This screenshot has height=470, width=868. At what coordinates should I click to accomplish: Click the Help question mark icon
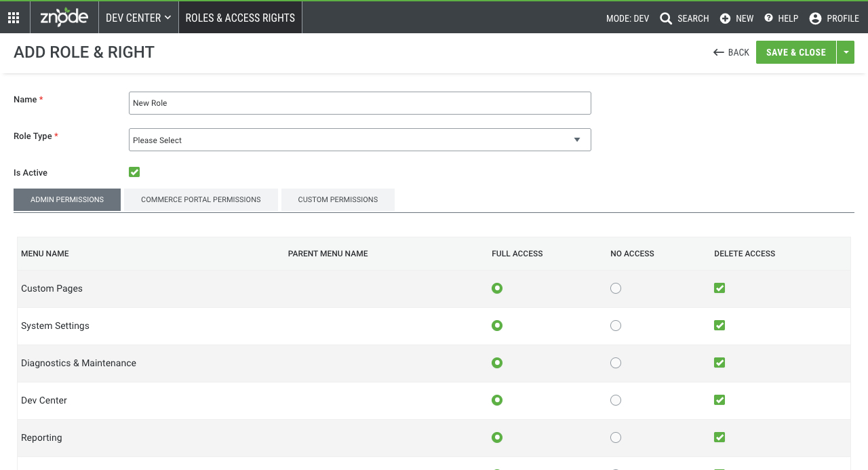(x=768, y=18)
